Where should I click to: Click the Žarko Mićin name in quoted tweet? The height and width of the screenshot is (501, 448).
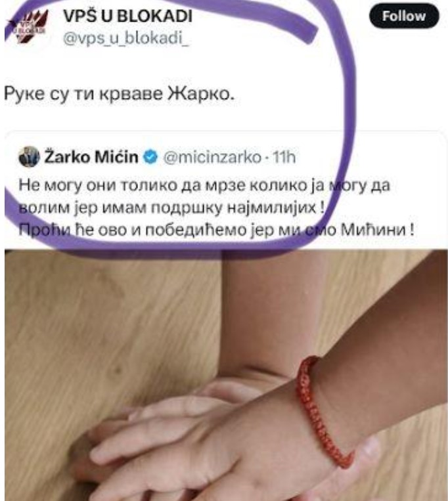(91, 157)
